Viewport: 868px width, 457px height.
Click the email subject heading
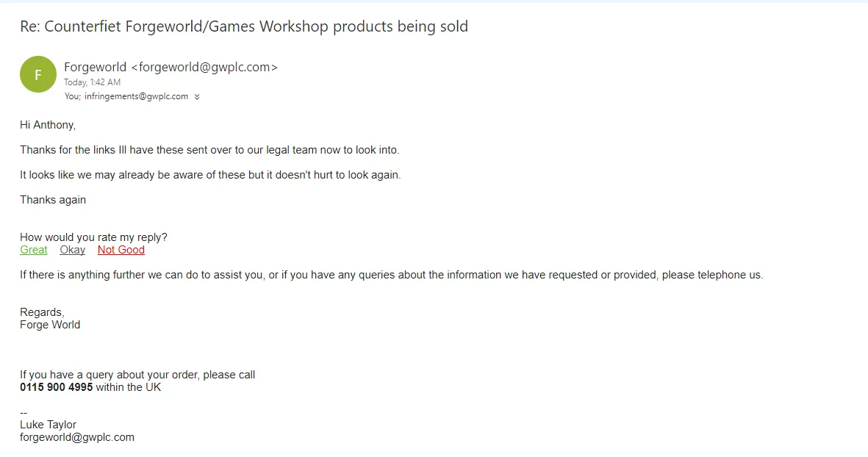tap(244, 27)
